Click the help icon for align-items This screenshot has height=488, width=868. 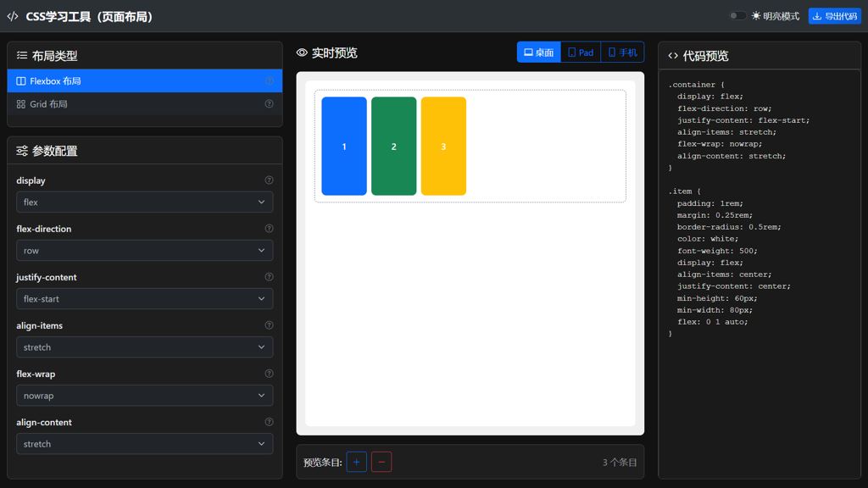pyautogui.click(x=270, y=325)
